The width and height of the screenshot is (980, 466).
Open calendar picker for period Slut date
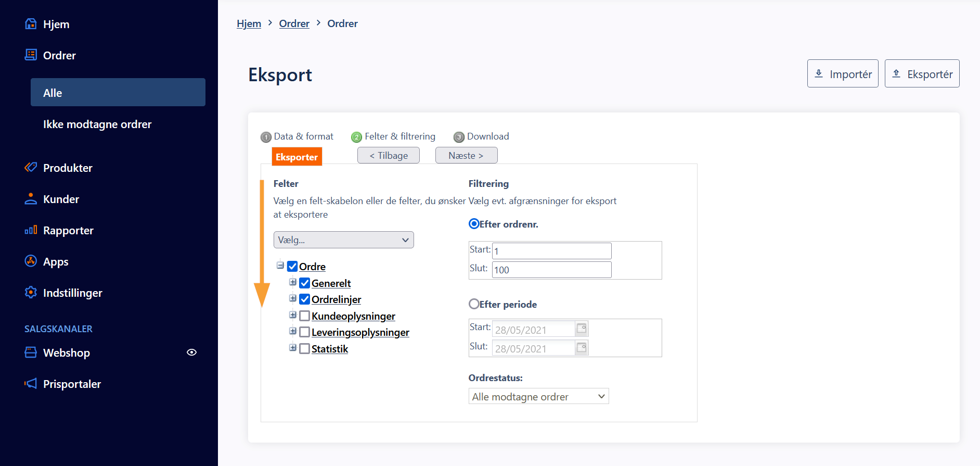point(582,347)
